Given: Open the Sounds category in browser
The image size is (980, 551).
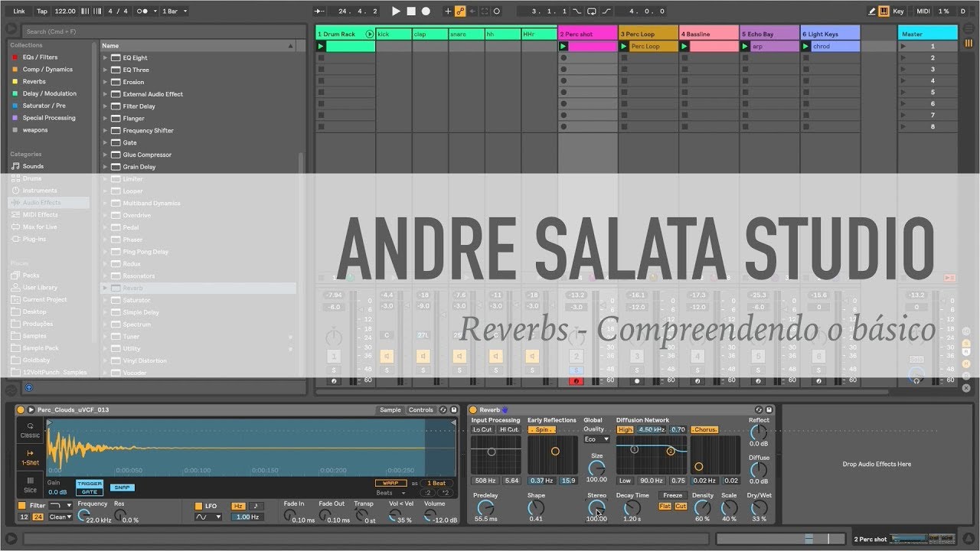Looking at the screenshot, I should [x=33, y=166].
